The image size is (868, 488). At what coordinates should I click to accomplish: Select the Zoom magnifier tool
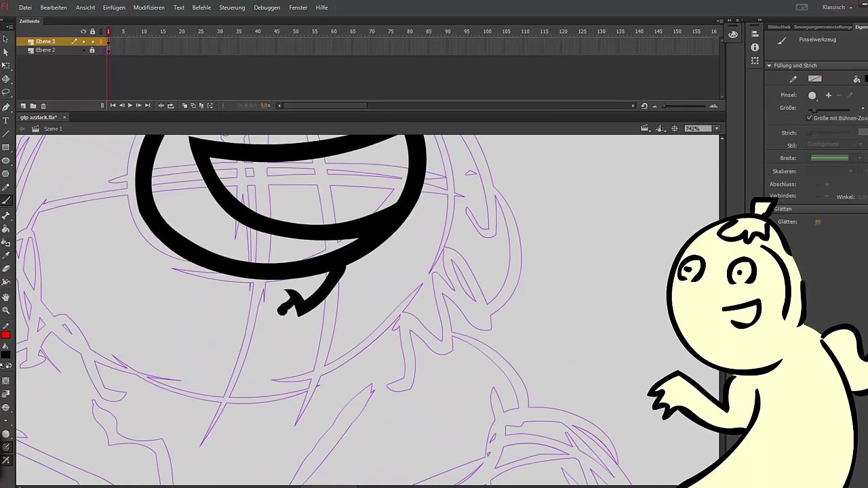(x=5, y=310)
